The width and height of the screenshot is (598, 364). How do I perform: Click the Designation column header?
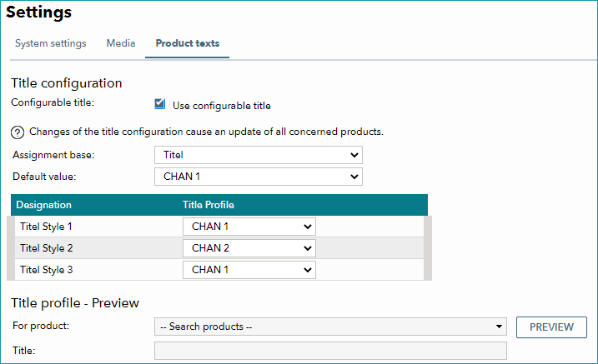pyautogui.click(x=44, y=205)
